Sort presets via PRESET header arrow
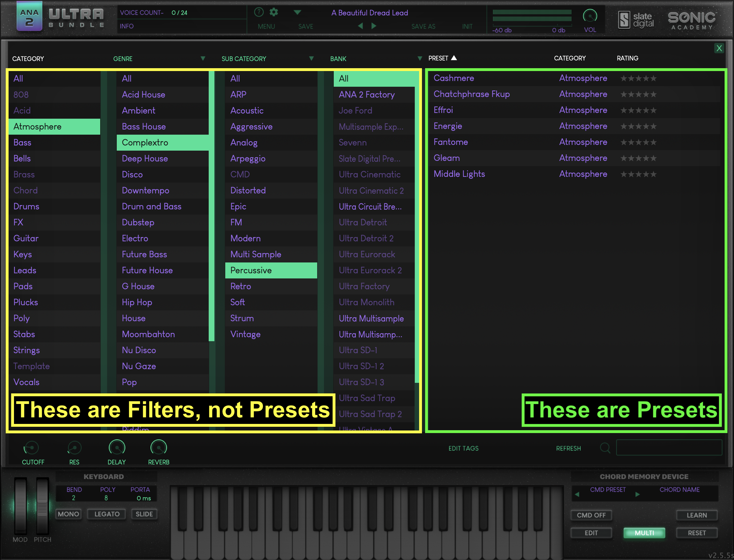 (x=454, y=58)
